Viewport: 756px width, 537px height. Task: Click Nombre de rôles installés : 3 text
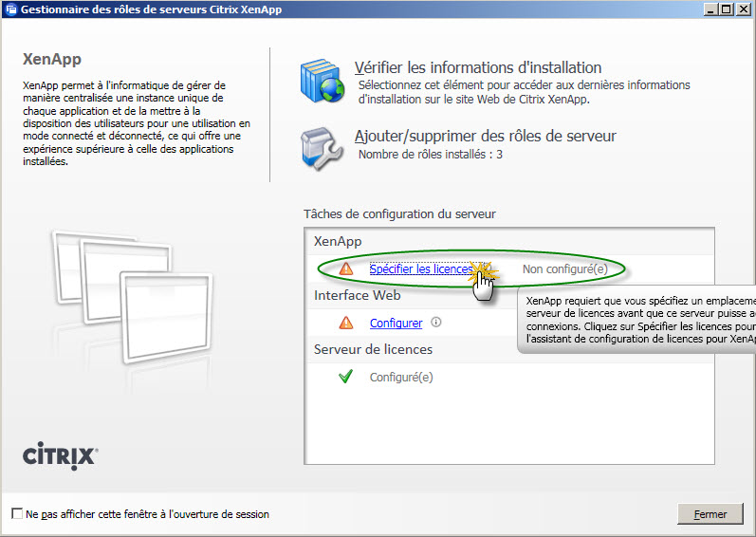tap(430, 155)
